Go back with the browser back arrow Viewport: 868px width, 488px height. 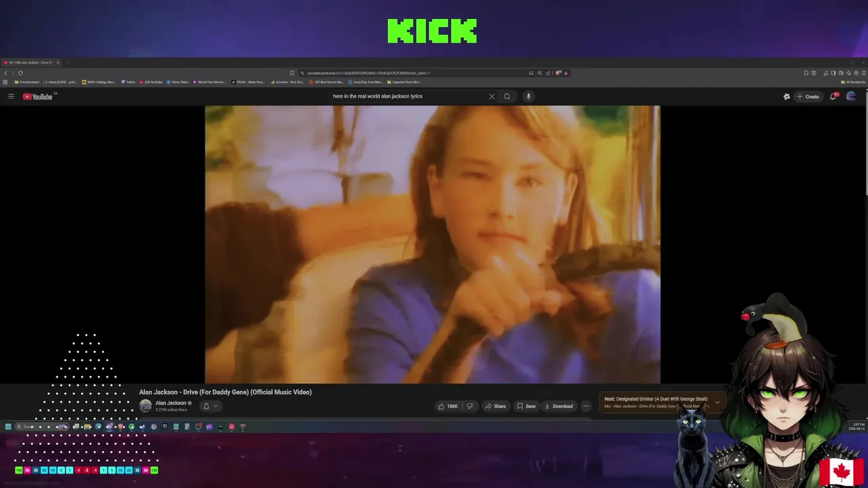pyautogui.click(x=5, y=73)
